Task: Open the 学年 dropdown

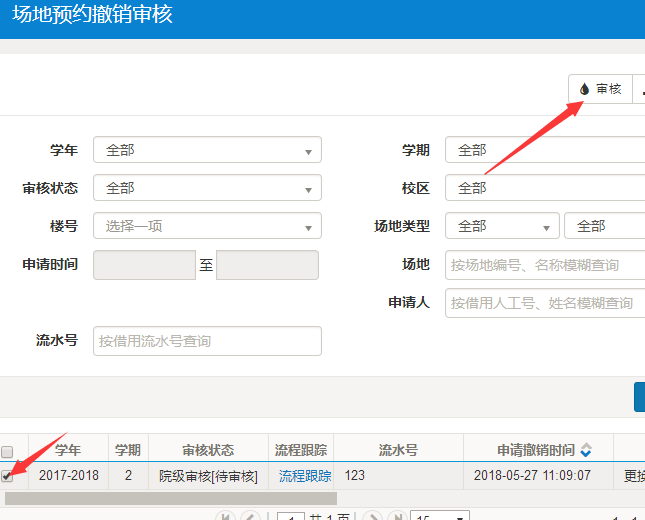Action: click(207, 150)
